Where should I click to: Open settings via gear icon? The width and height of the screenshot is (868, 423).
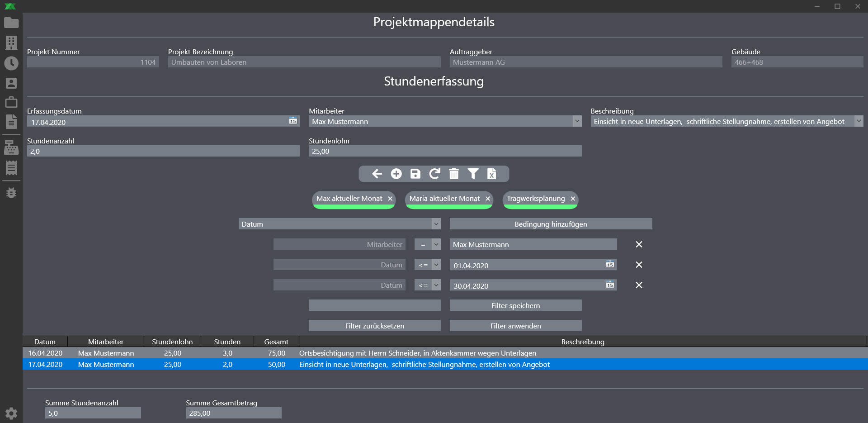(x=11, y=413)
